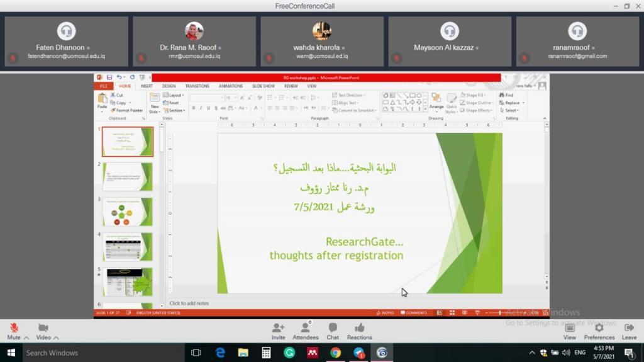Open the Reactions thumbs-up icon
The height and width of the screenshot is (362, 644).
tap(359, 328)
